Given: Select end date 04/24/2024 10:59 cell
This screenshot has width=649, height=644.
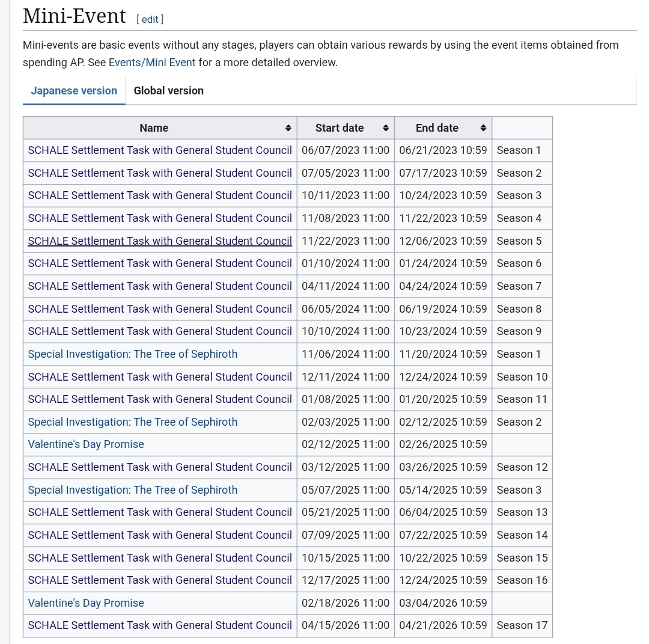Looking at the screenshot, I should click(x=443, y=286).
